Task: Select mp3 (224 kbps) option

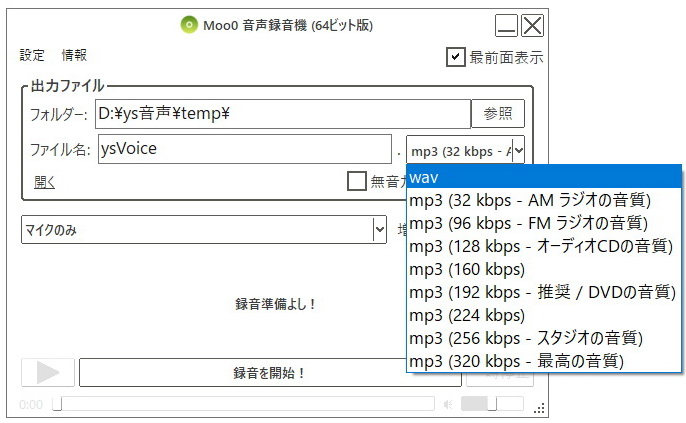Action: click(x=544, y=315)
